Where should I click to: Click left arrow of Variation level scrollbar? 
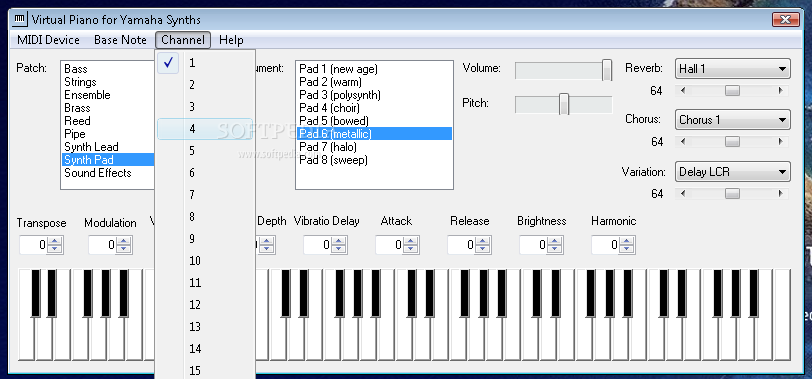tap(682, 194)
